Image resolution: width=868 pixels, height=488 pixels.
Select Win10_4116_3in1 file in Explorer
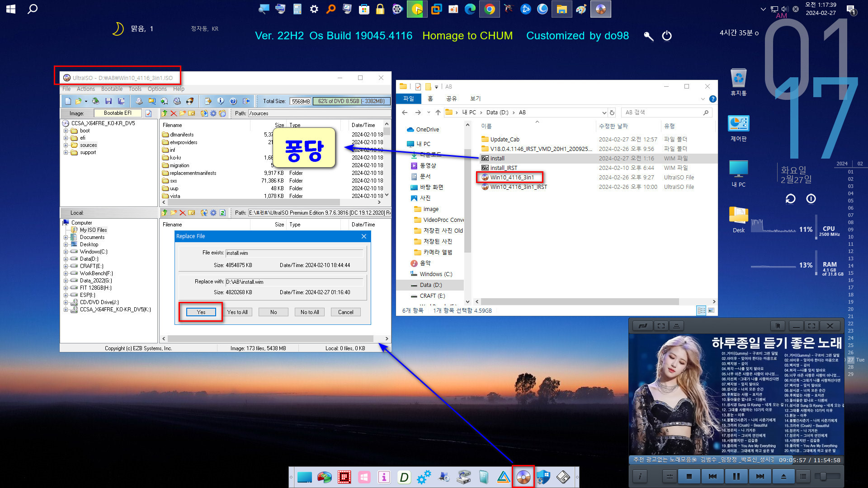coord(512,178)
